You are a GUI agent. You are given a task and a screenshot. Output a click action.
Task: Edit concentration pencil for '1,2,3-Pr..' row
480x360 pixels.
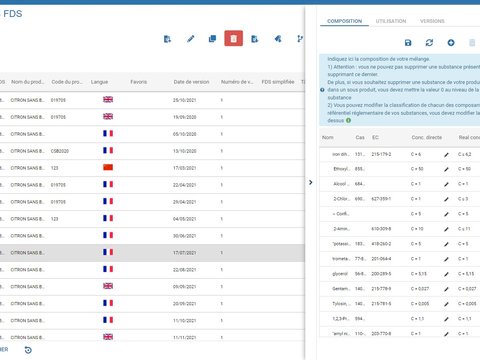pos(446,319)
